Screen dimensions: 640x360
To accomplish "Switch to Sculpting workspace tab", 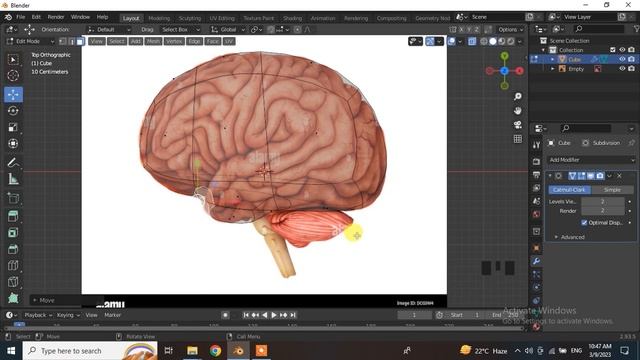I will point(190,18).
